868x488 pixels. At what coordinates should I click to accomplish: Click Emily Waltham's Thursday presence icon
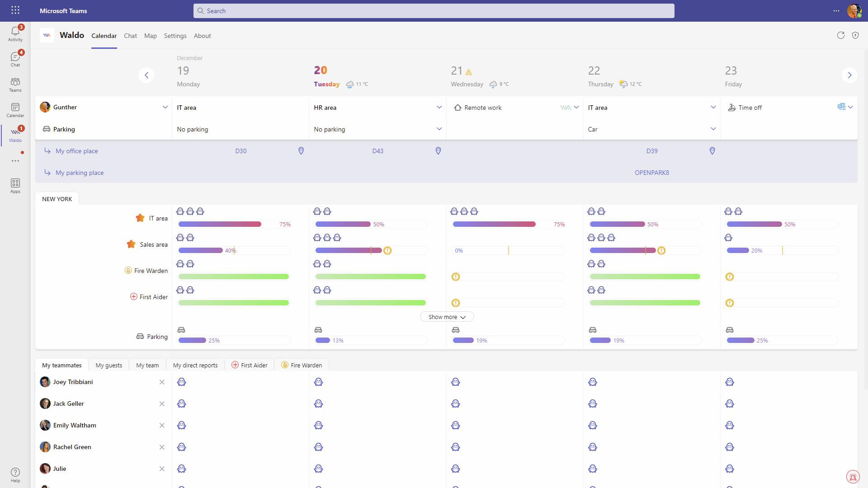pos(593,426)
